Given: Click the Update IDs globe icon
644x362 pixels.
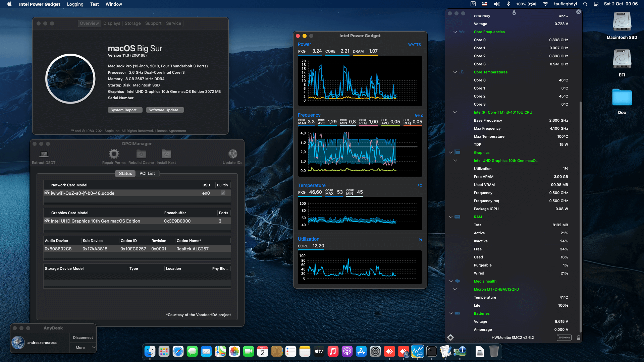Looking at the screenshot, I should (232, 154).
